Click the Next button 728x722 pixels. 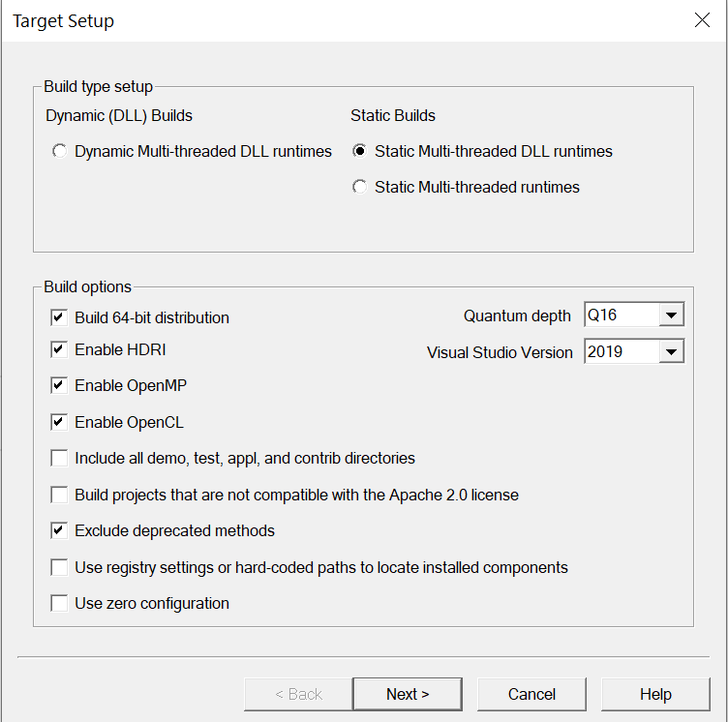(x=408, y=694)
